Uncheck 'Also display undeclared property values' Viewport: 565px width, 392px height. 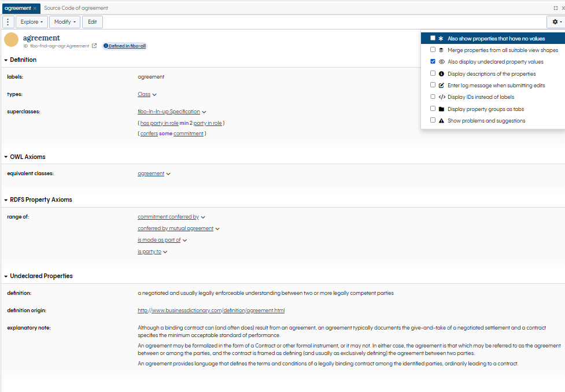pyautogui.click(x=433, y=62)
